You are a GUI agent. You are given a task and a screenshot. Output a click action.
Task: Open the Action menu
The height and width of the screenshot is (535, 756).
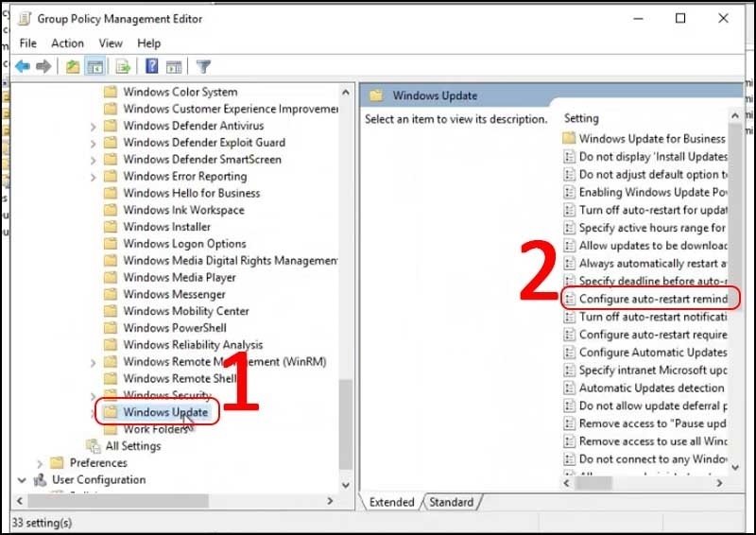click(x=67, y=43)
